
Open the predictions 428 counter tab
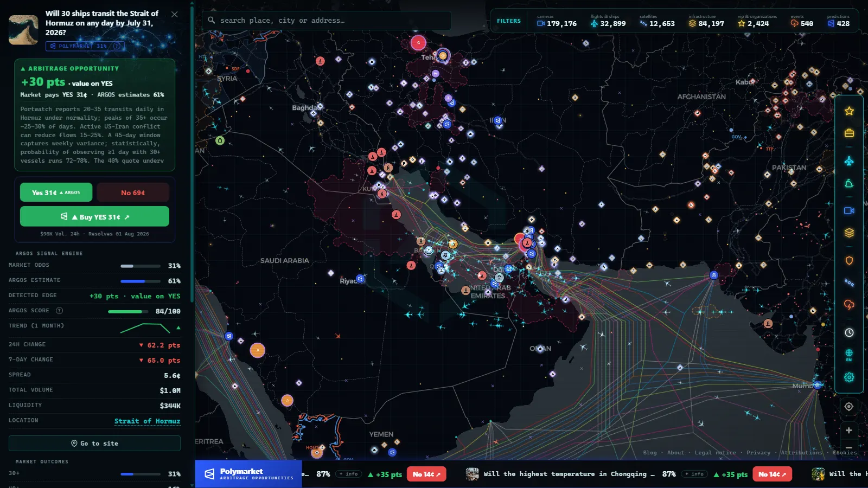838,21
